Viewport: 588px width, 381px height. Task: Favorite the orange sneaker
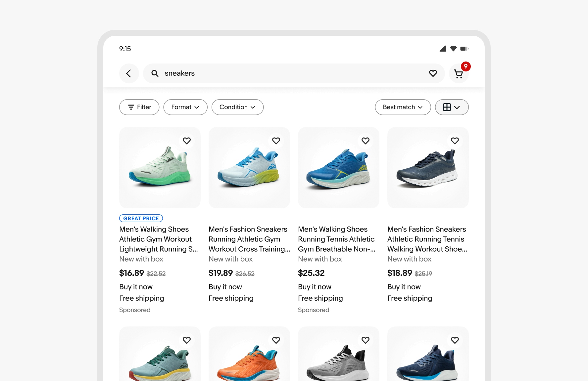tap(276, 340)
